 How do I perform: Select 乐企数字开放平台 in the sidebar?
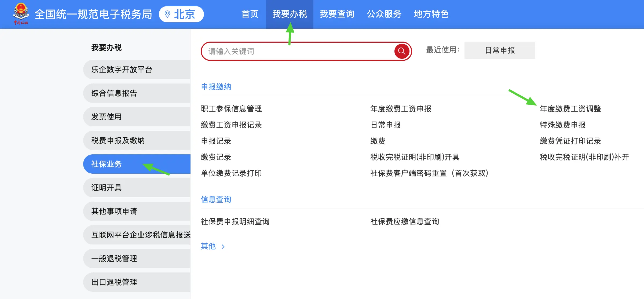coord(137,70)
